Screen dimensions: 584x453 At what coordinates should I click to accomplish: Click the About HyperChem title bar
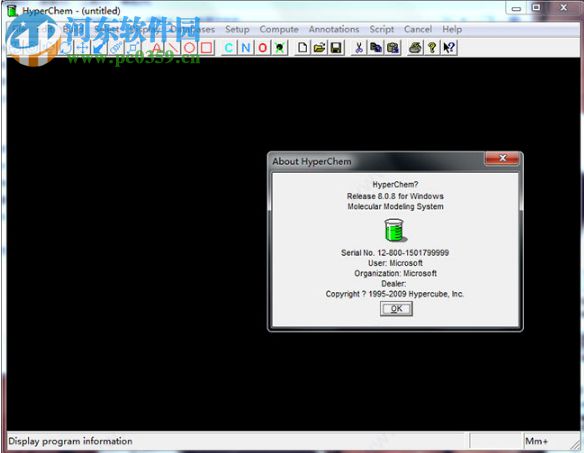click(x=376, y=161)
